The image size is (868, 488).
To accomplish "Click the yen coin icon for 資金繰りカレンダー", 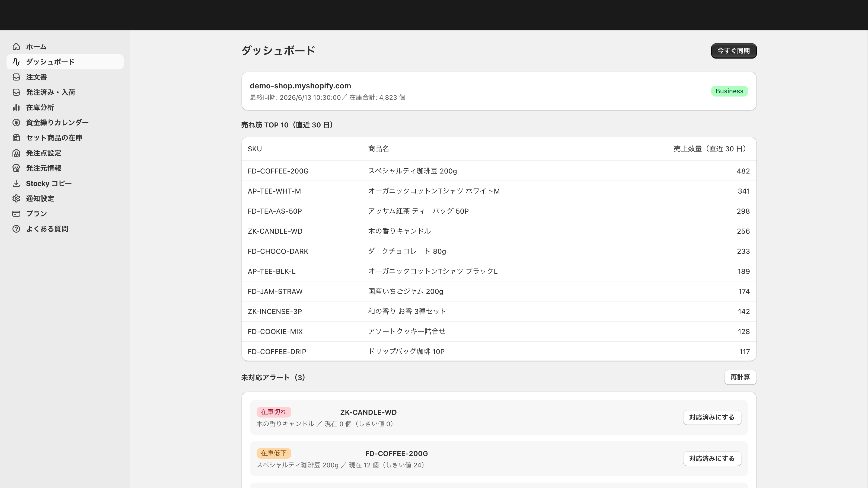I will click(x=16, y=123).
